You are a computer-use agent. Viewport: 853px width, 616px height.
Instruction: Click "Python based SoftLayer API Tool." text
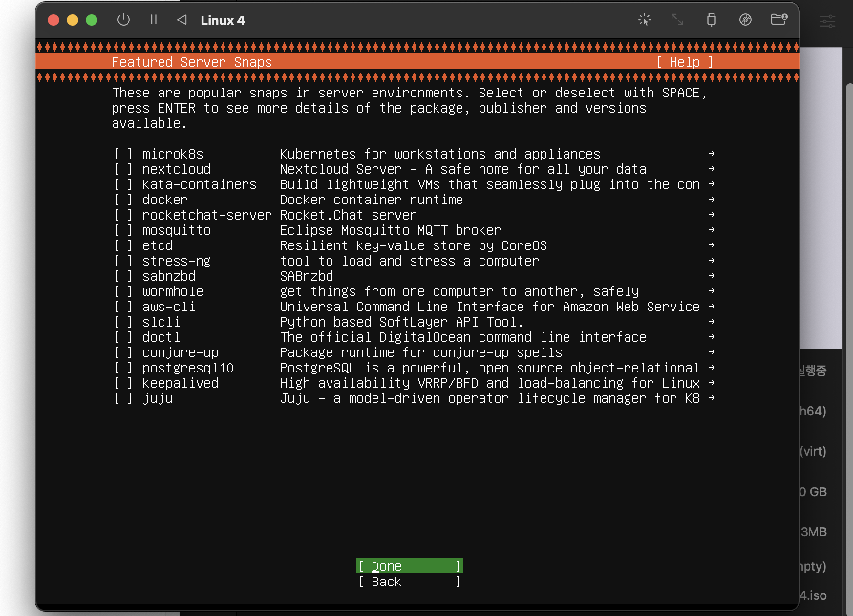tap(402, 322)
